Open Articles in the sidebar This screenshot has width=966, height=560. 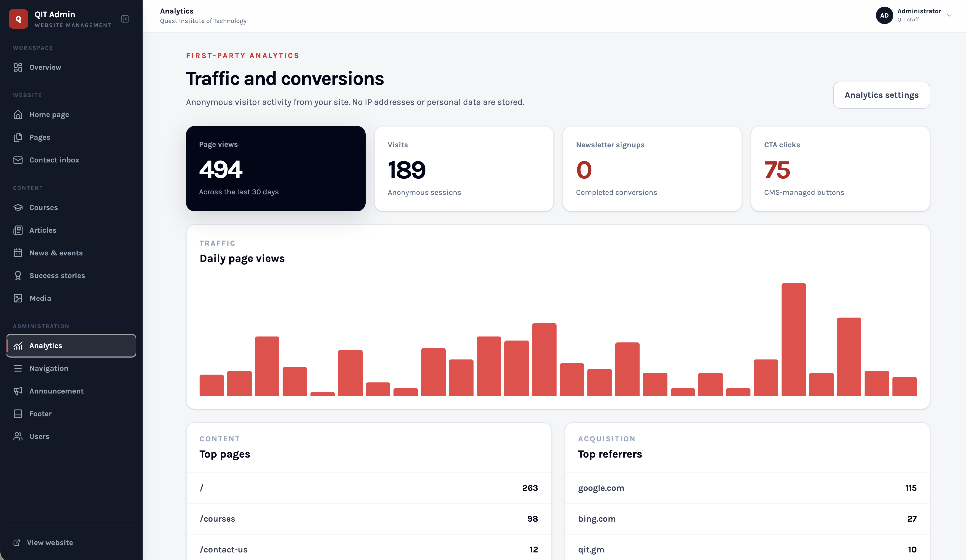coord(71,230)
